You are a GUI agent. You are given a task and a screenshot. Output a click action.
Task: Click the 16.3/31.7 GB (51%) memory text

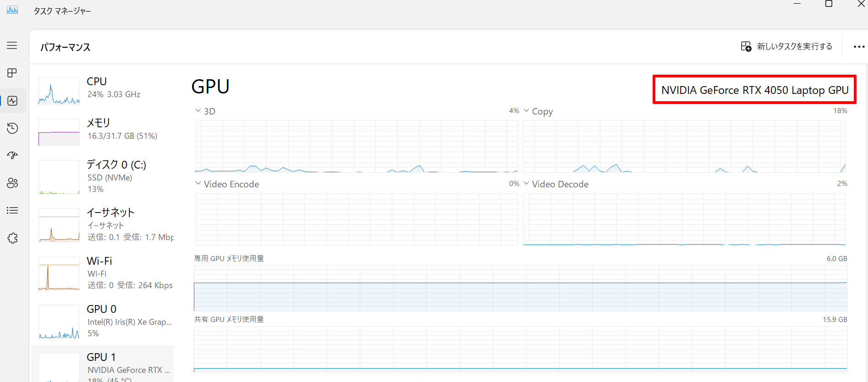coord(122,136)
